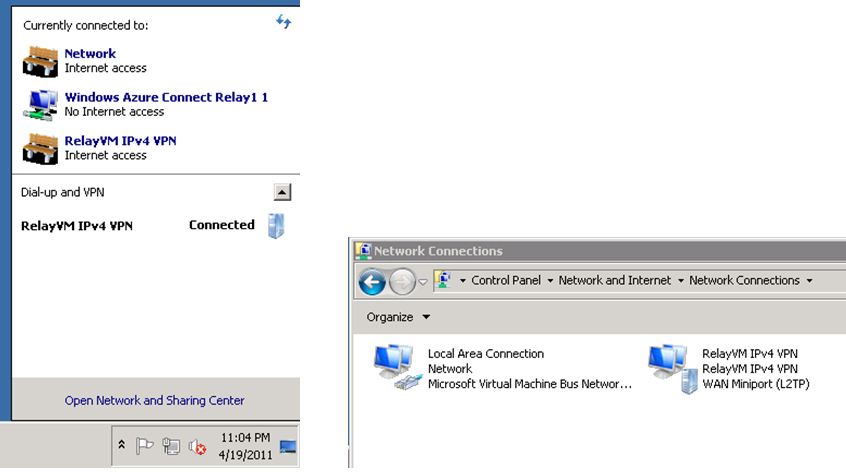Screen dimensions: 846x476
Task: Click the Windows Azure Connect Relay1 computer icon
Action: (40, 105)
